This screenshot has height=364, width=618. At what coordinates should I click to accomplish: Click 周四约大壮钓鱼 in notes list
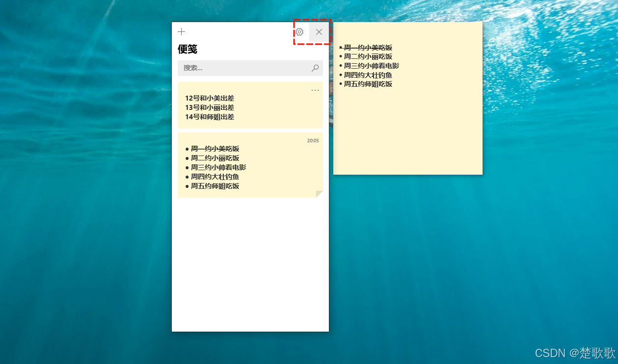click(215, 177)
